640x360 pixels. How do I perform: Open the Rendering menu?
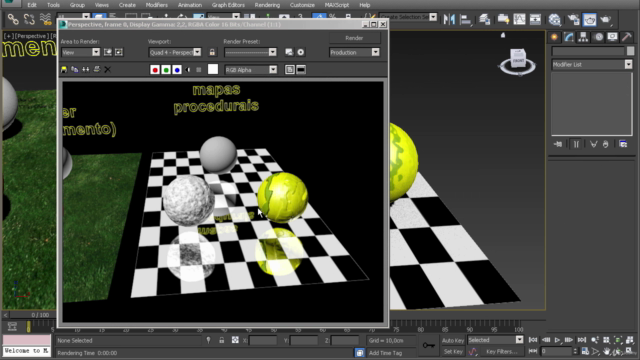(267, 5)
